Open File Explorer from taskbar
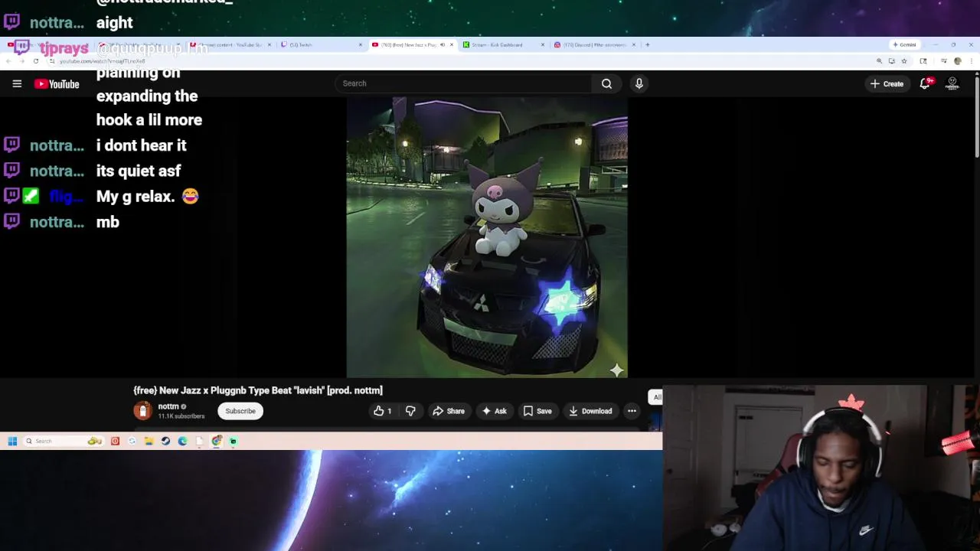The height and width of the screenshot is (551, 980). [149, 441]
